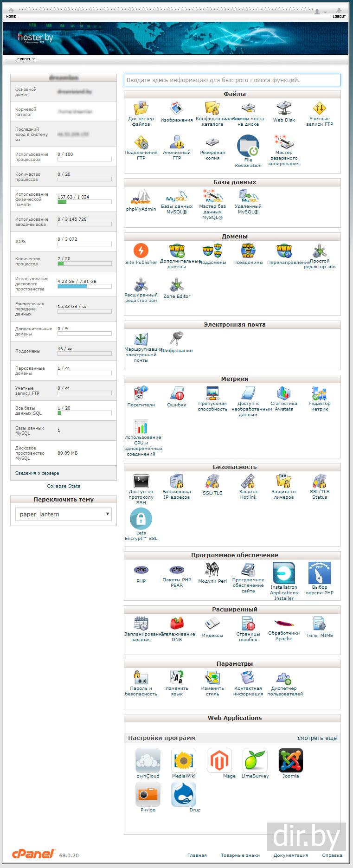The width and height of the screenshot is (353, 868).
Task: Open the Сведения о сервере link
Action: pos(37,473)
